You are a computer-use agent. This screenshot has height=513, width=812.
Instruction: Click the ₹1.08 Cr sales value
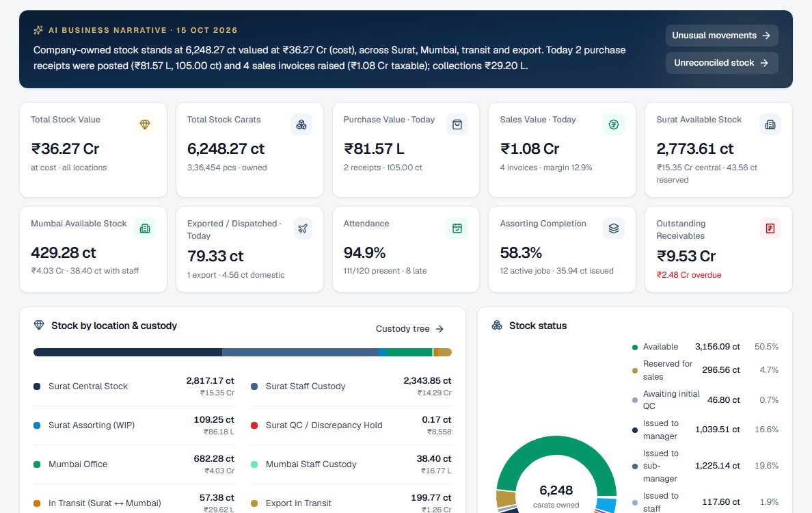530,148
